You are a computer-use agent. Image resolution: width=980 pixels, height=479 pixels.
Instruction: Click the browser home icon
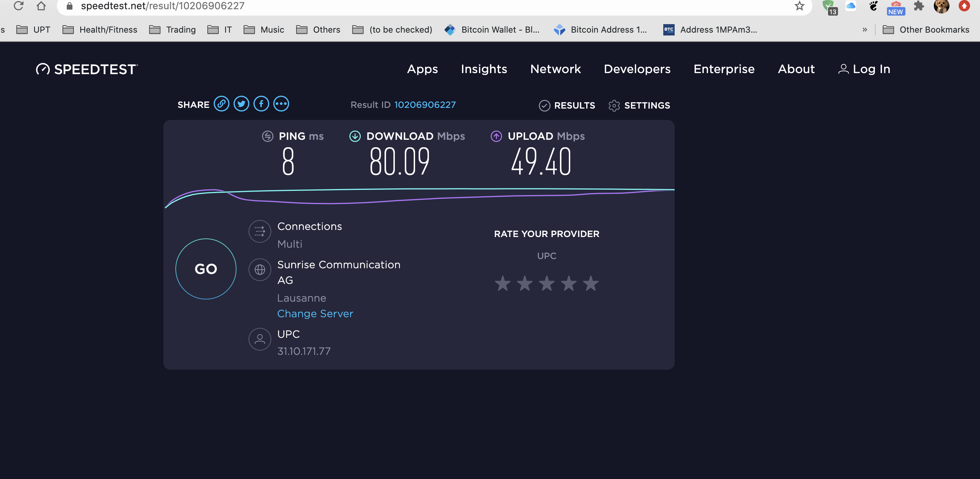pos(41,6)
